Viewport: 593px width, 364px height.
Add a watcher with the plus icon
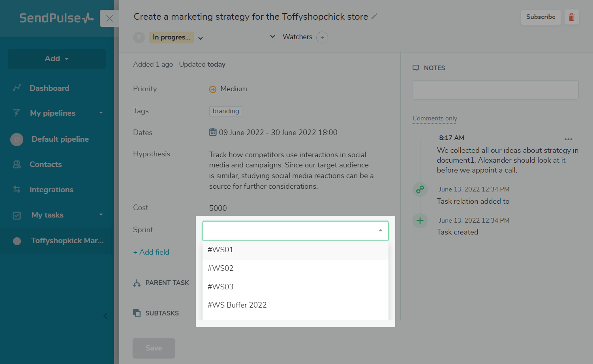pos(322,38)
